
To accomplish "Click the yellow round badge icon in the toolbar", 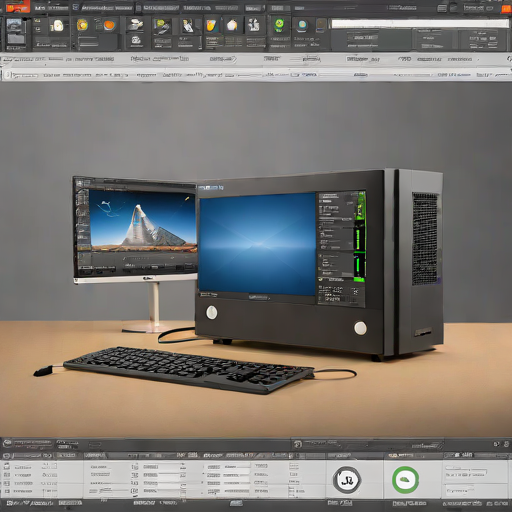I will pyautogui.click(x=82, y=25).
